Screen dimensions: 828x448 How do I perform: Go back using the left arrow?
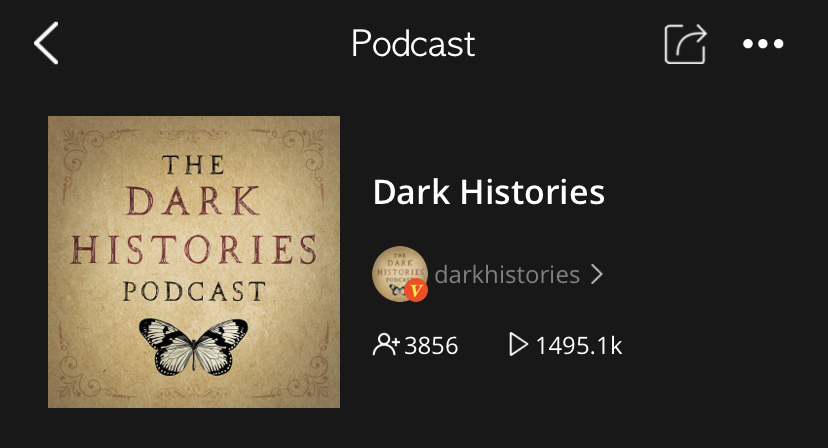(x=46, y=43)
